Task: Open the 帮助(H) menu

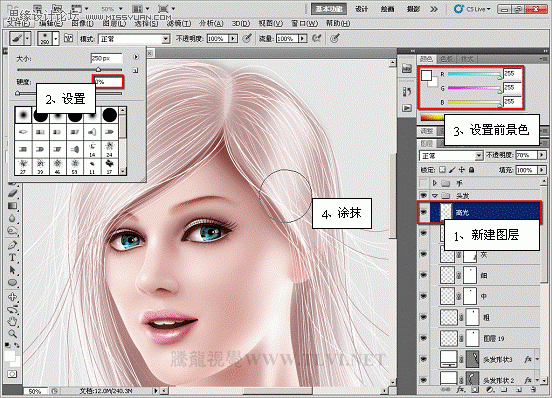Action: [338, 23]
